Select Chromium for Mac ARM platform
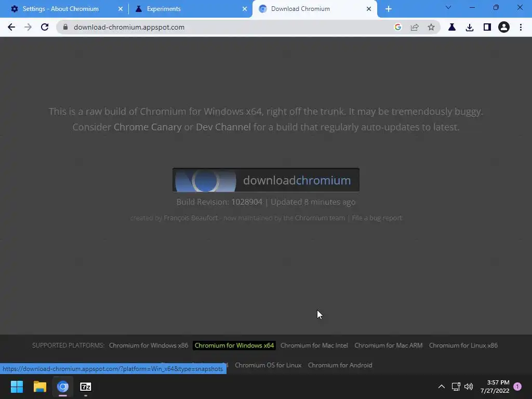Screen dimensions: 532x399 point(389,345)
